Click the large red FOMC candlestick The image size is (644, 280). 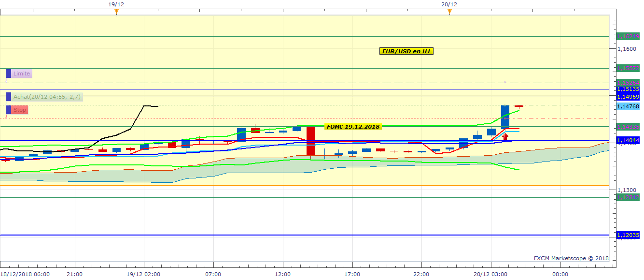[311, 141]
